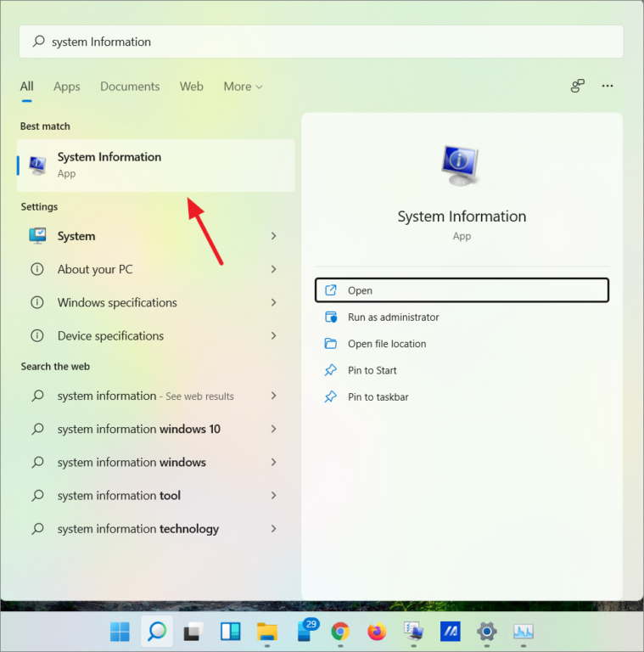Expand the More filter dropdown
The image size is (644, 652).
[x=243, y=87]
